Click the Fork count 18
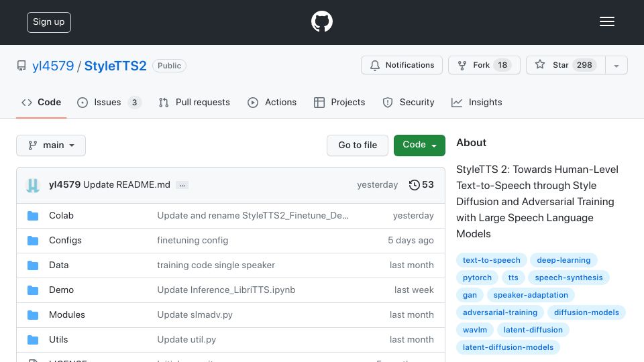 (502, 65)
